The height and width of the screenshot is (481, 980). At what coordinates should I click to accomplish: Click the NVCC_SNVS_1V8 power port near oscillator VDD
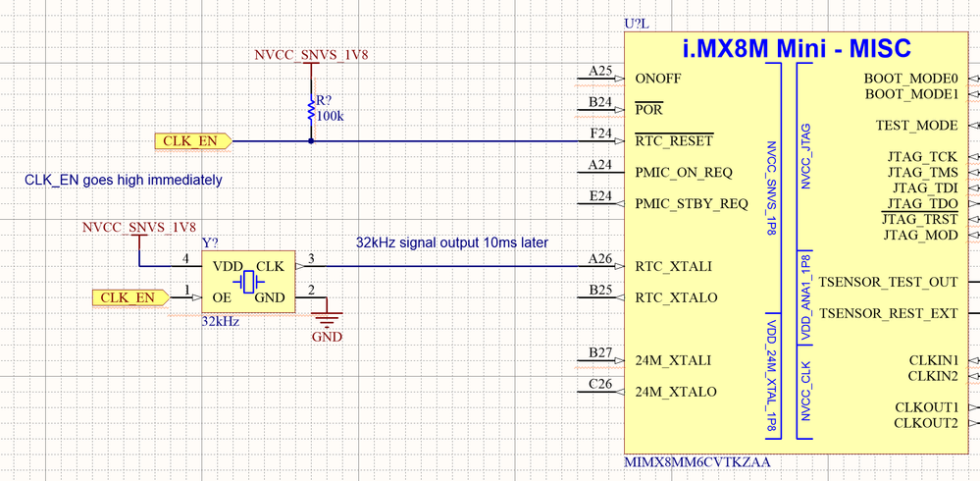[139, 227]
